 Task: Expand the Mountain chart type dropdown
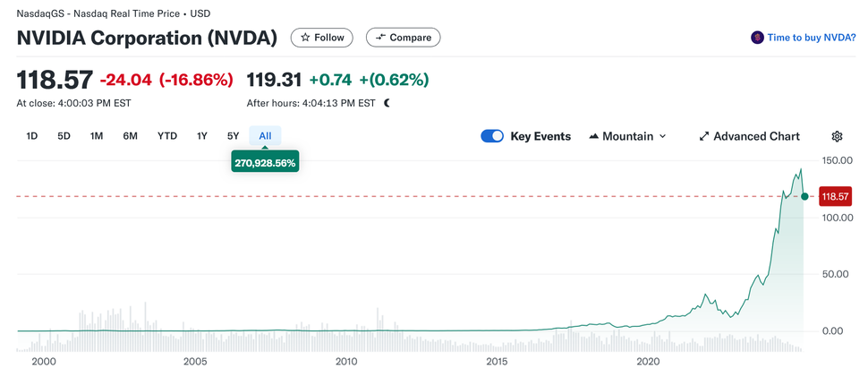662,136
